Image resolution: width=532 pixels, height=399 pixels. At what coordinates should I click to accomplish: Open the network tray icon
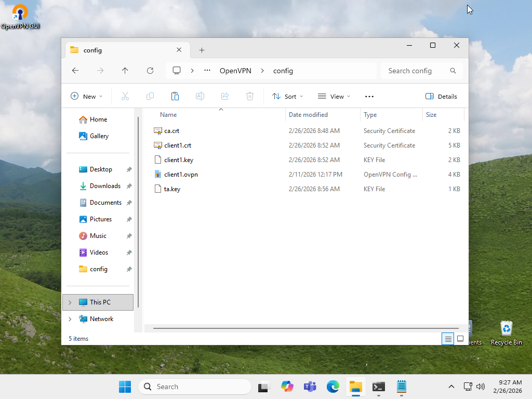click(468, 387)
